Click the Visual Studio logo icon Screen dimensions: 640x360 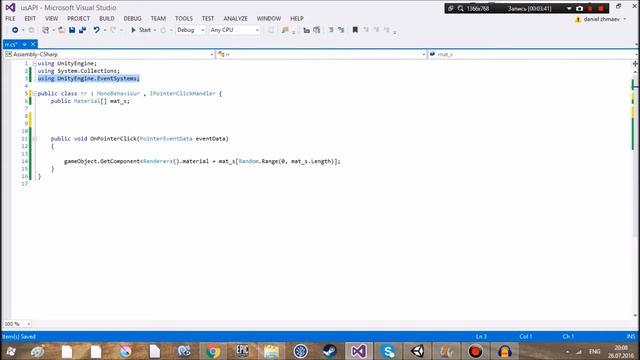click(10, 7)
